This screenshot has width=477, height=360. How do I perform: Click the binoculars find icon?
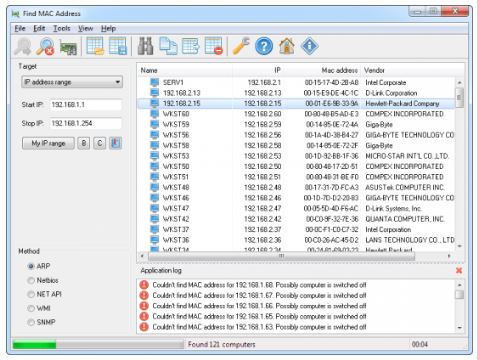(x=146, y=46)
